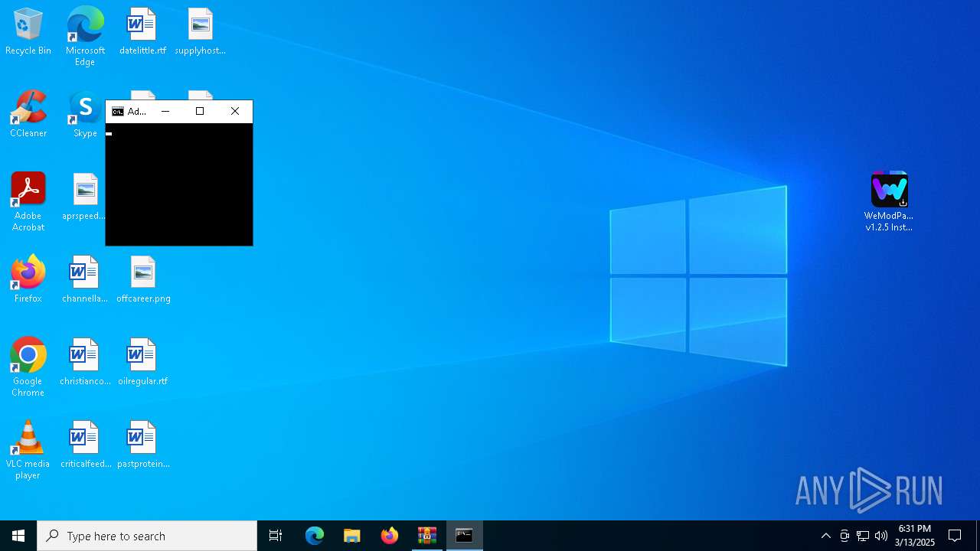Select the offcareer.png file icon

click(x=143, y=280)
